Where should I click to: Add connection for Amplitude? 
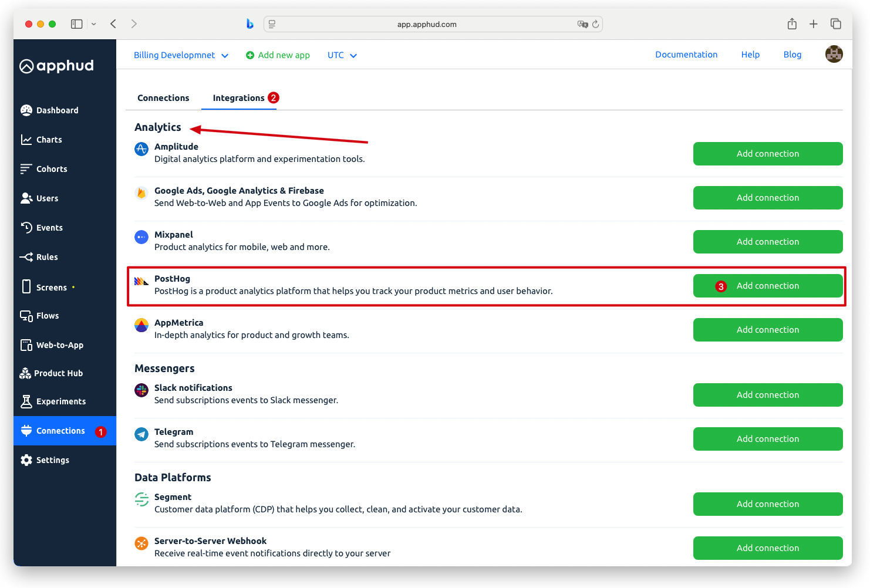tap(768, 154)
